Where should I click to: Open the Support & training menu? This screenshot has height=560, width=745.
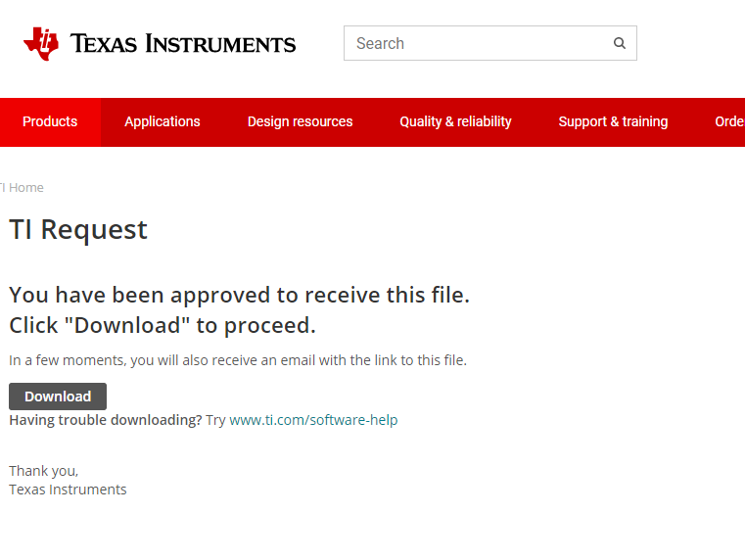coord(613,121)
